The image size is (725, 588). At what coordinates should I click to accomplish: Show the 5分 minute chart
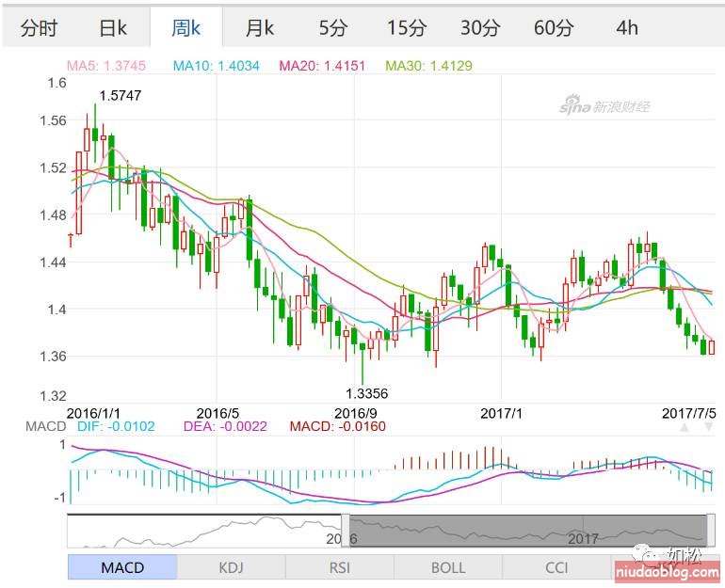(333, 28)
